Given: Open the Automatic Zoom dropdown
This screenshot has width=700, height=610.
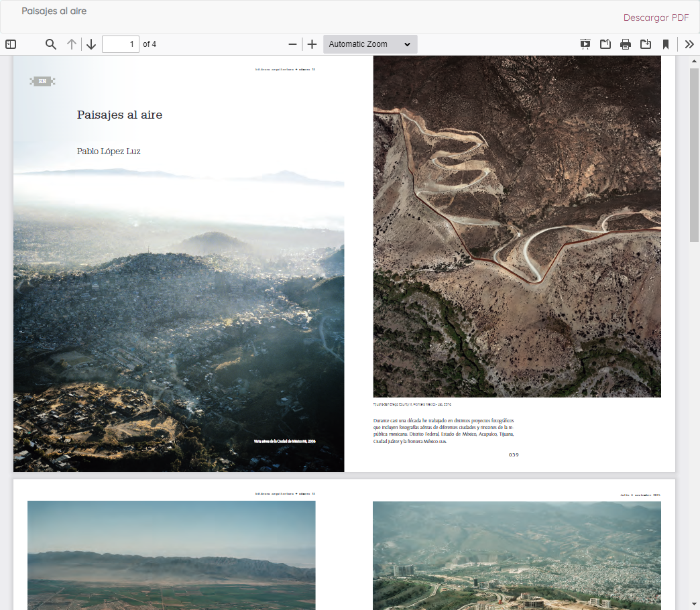Looking at the screenshot, I should [x=370, y=44].
